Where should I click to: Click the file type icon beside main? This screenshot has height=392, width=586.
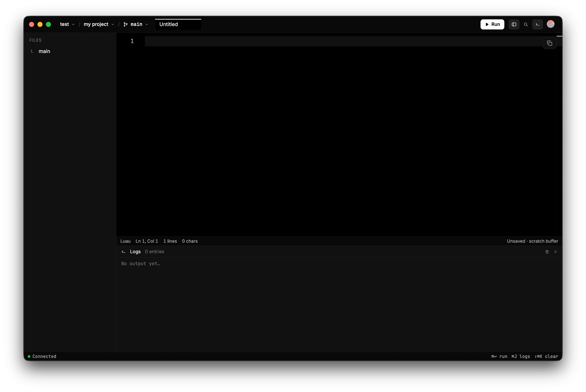pyautogui.click(x=32, y=51)
